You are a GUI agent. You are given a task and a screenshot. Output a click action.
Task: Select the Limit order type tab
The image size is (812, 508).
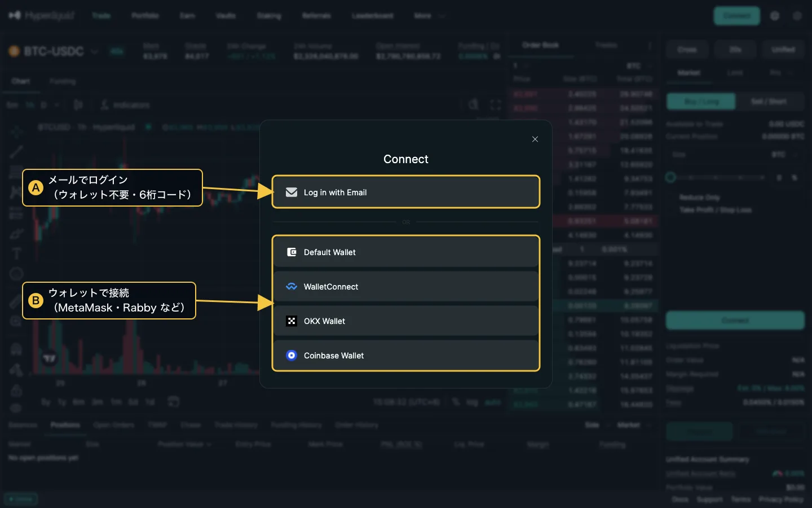(735, 73)
